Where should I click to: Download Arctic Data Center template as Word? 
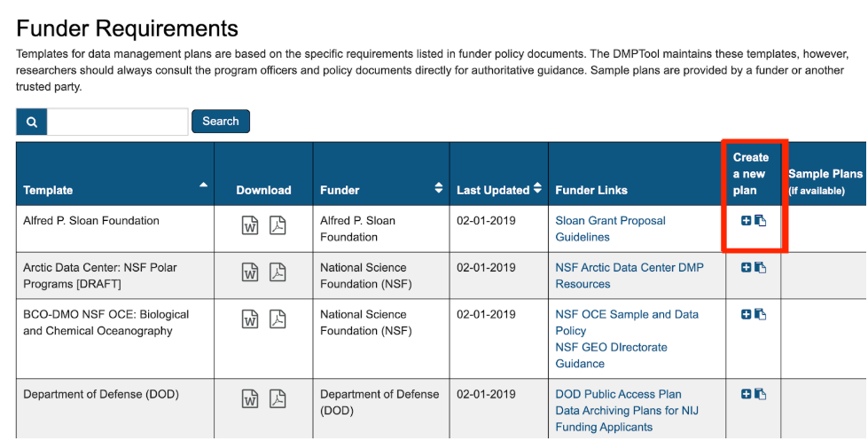click(x=251, y=272)
